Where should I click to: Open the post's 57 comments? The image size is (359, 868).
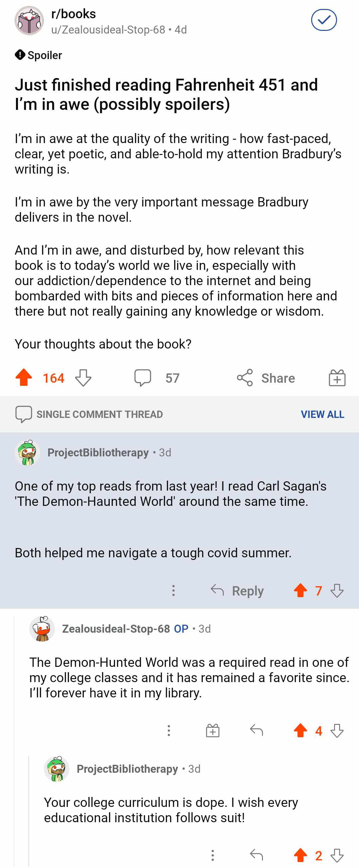tap(157, 378)
